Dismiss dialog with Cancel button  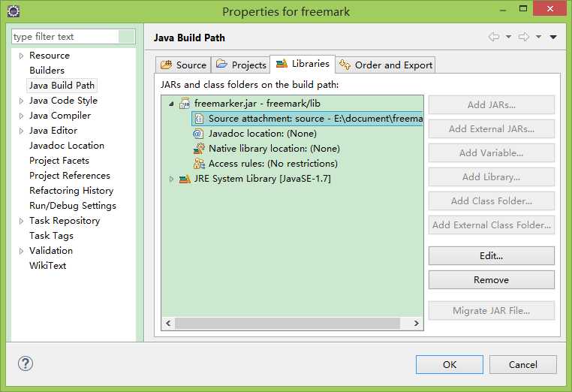click(522, 365)
